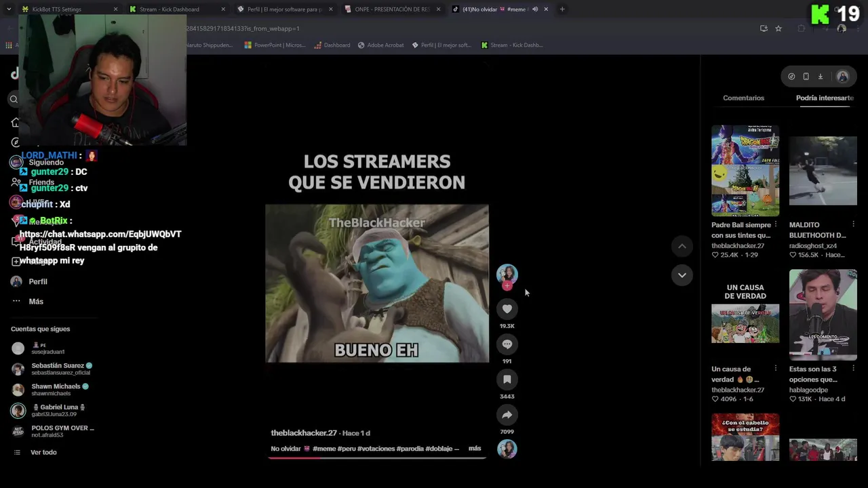Open radiosghost_xz4 author link
868x488 pixels.
(813, 246)
